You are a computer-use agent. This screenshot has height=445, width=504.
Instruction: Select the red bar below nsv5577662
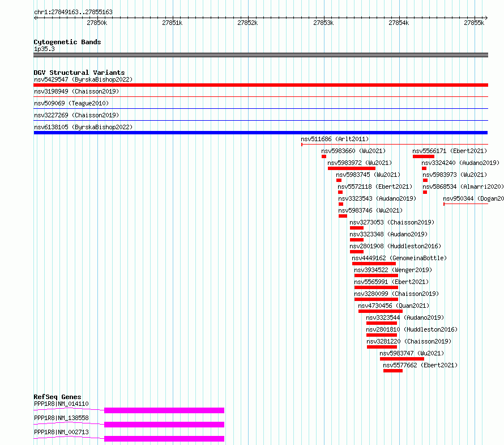(393, 371)
